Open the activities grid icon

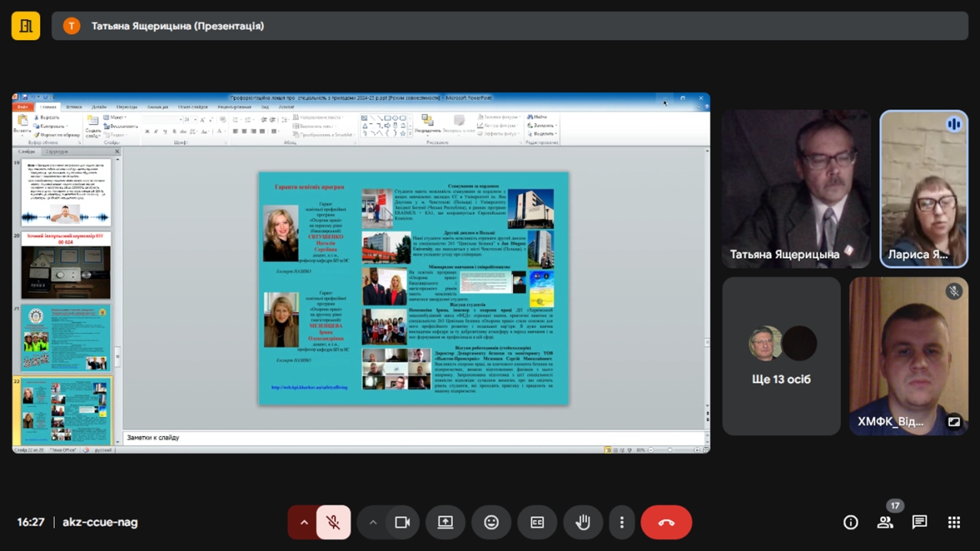[x=954, y=522]
